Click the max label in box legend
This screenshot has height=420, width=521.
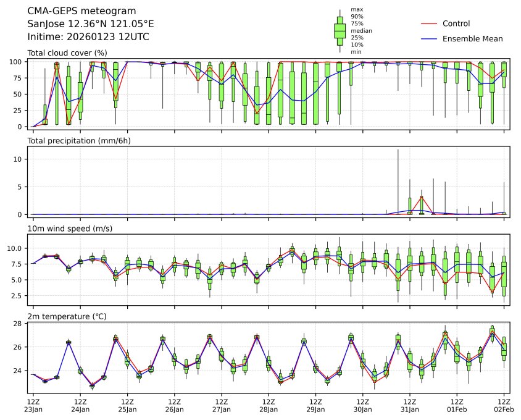[356, 9]
